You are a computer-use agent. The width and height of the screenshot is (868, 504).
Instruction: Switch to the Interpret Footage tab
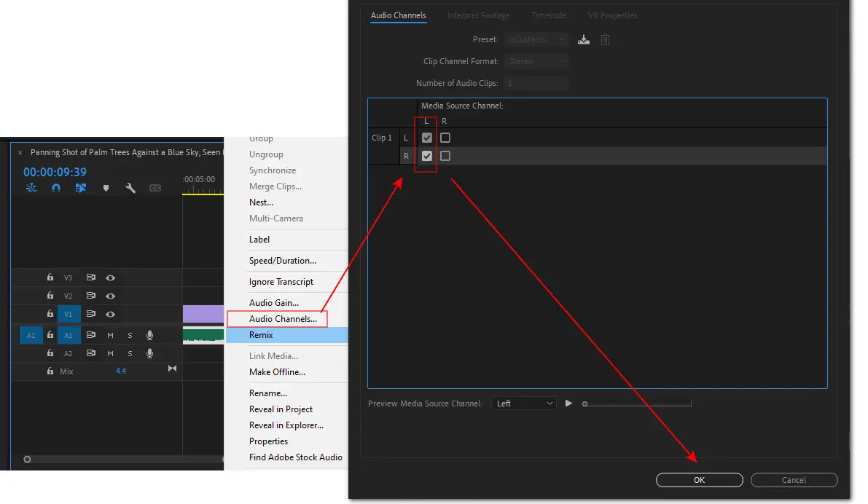point(479,15)
